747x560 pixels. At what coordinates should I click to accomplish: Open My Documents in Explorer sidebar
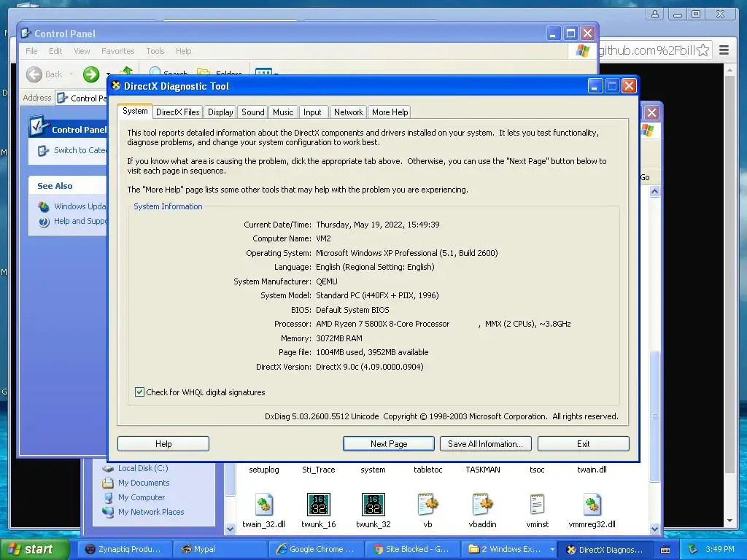pyautogui.click(x=144, y=483)
